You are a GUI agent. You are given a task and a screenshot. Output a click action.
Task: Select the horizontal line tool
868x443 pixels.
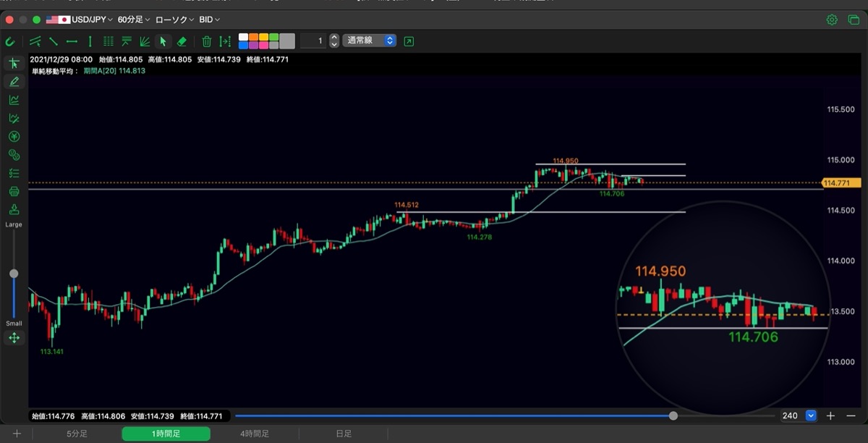(72, 41)
